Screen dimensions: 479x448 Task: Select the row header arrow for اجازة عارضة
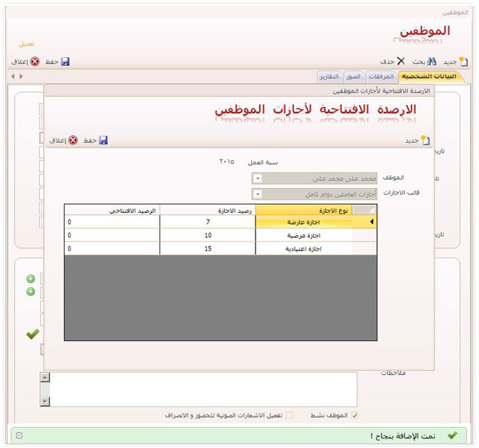(x=364, y=222)
